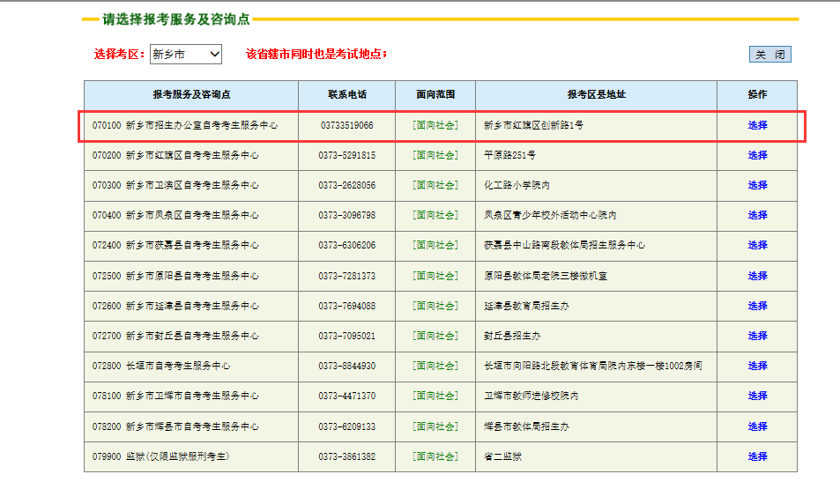Select 选择 for 078100 卫辉市 row
This screenshot has height=504, width=840.
[757, 396]
